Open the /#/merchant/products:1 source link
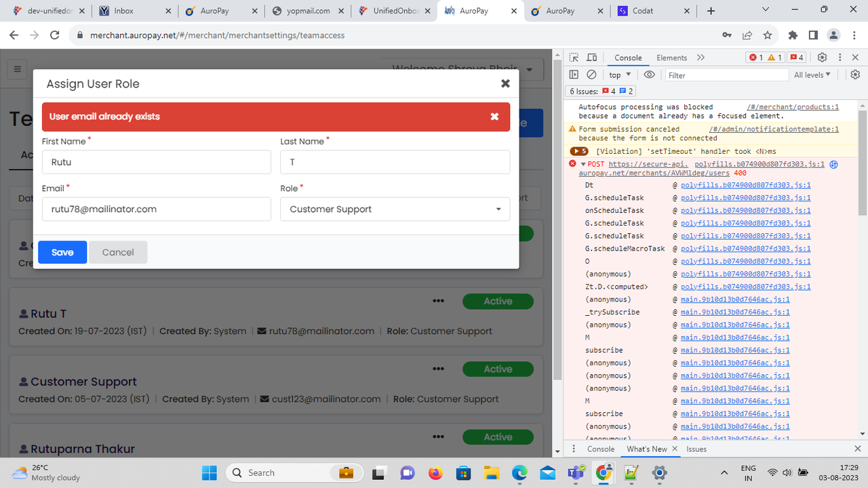 [x=793, y=107]
